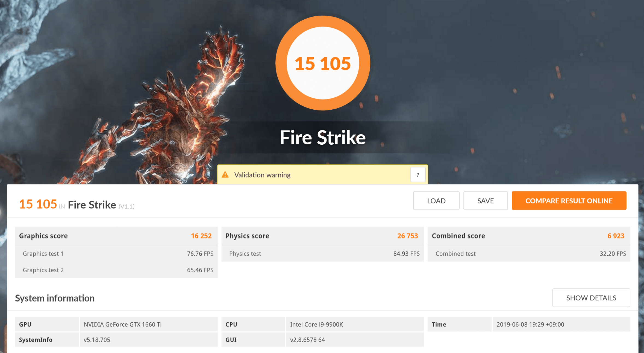Select the Physics score value 26 753
The width and height of the screenshot is (644, 353).
coord(407,236)
